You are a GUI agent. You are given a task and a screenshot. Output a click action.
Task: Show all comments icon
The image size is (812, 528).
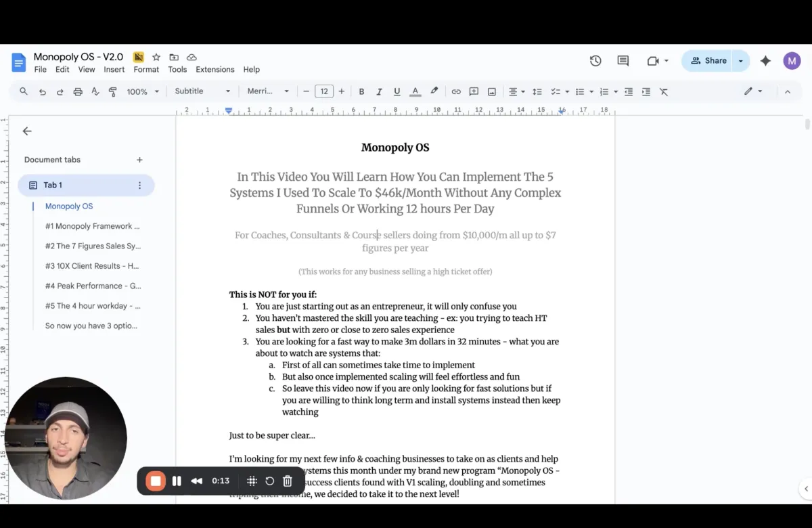pyautogui.click(x=623, y=61)
